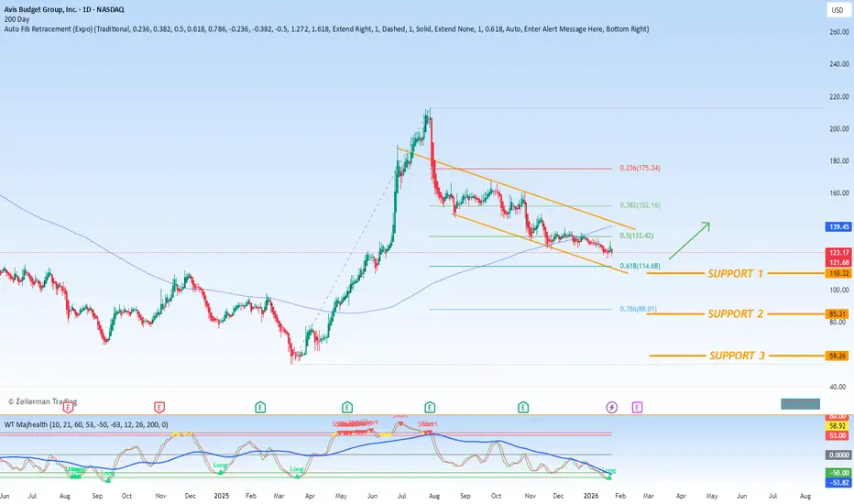This screenshot has height=504, width=854.
Task: Click the 260.00 price scale label
Action: pos(838,32)
